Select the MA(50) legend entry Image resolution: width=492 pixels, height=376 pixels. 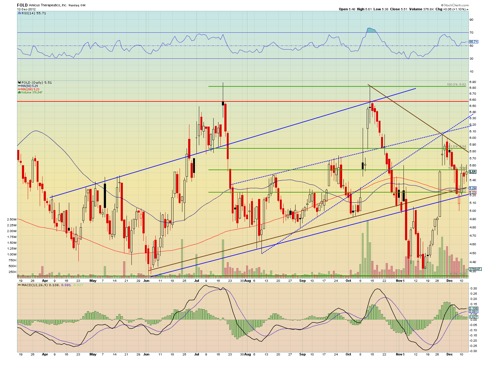pos(29,86)
